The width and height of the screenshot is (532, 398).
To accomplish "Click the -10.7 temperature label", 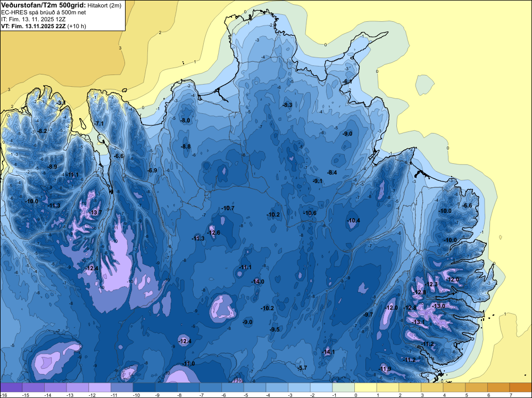I will (228, 209).
